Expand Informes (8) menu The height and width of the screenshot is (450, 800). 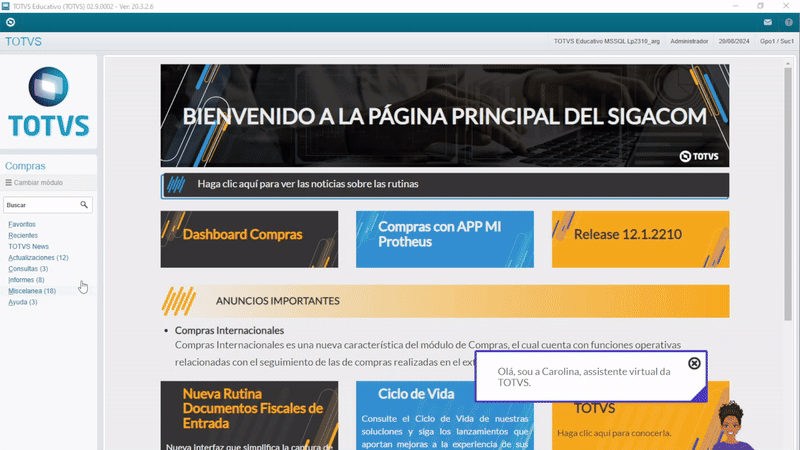[26, 280]
